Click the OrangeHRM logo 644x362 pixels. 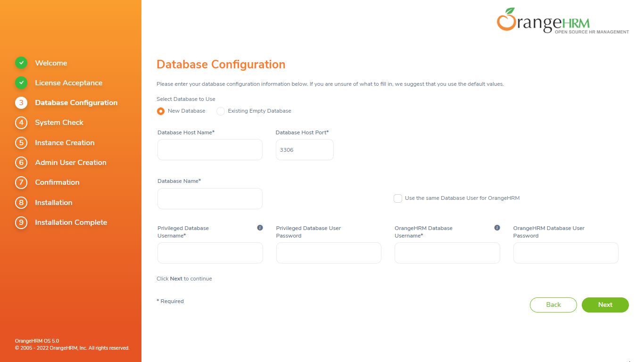click(563, 21)
